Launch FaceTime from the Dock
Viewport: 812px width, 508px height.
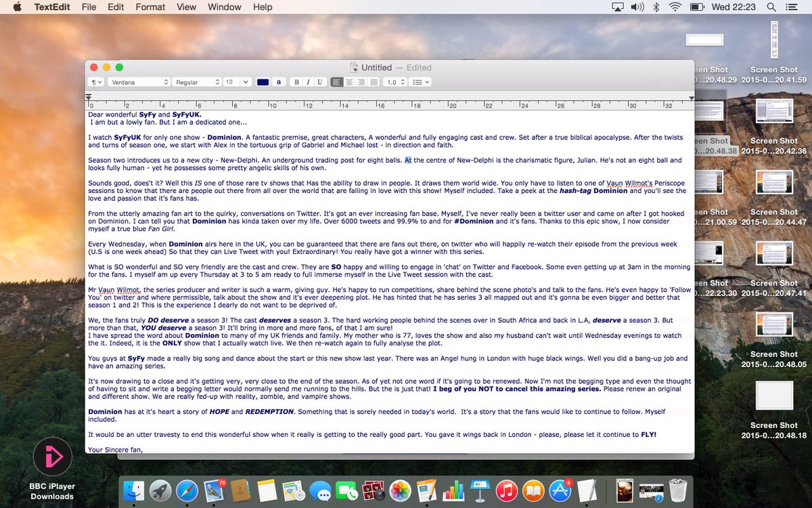pyautogui.click(x=346, y=492)
